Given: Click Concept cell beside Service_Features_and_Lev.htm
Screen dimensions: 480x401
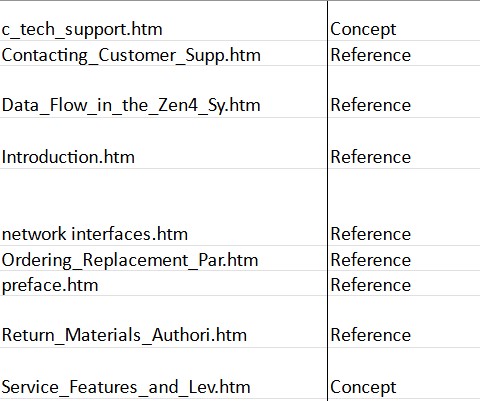Looking at the screenshot, I should tap(404, 373).
